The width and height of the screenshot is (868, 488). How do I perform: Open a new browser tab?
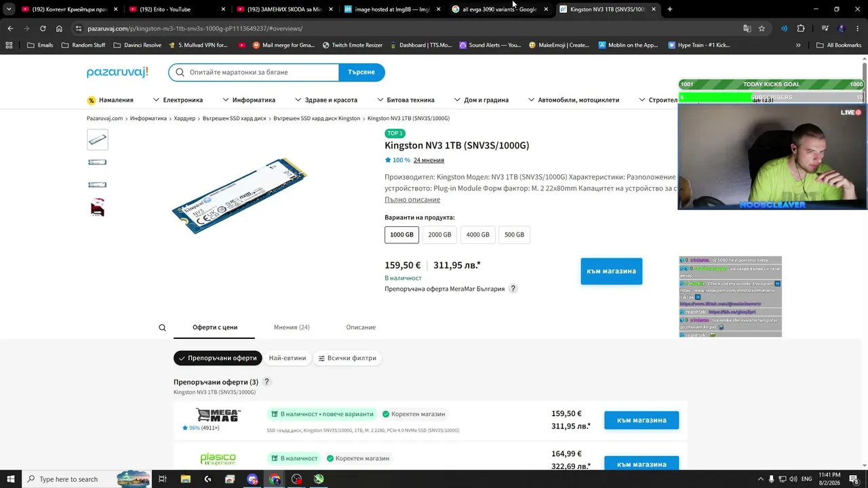670,9
